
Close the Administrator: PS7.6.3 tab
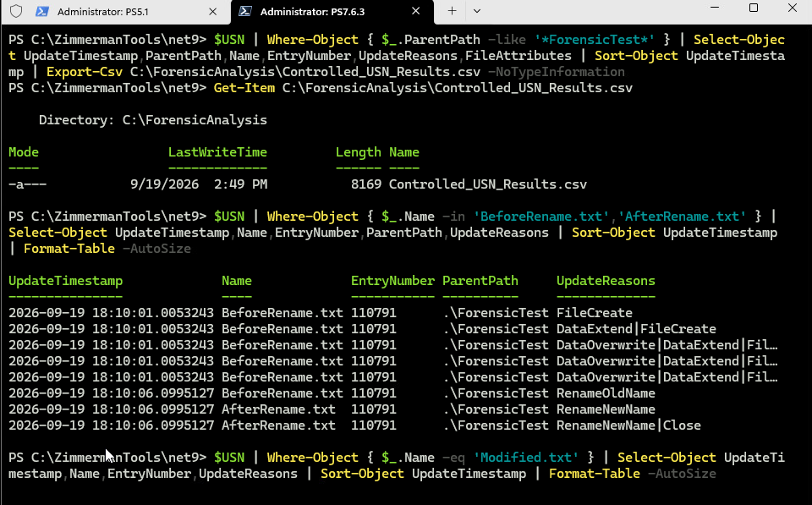coord(416,11)
